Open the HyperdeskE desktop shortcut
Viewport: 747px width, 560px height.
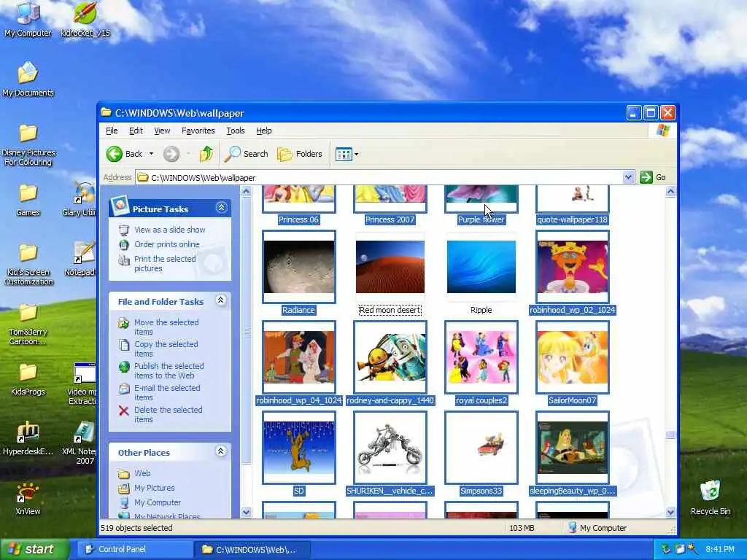coord(28,438)
